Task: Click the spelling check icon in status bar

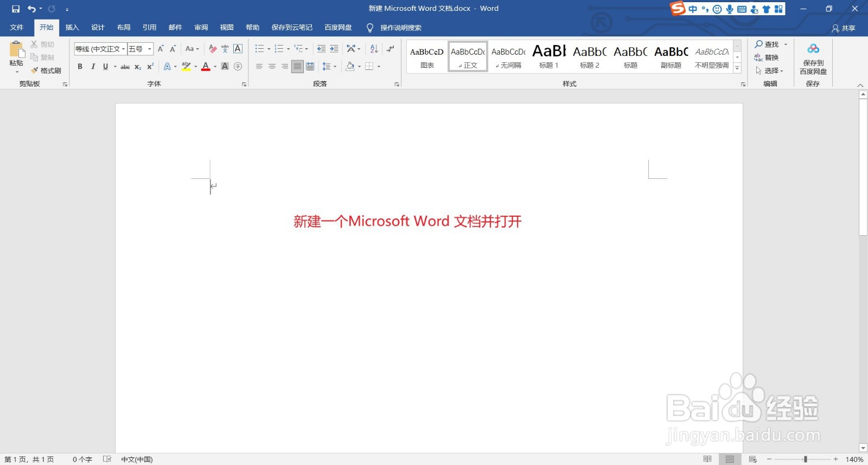Action: click(107, 459)
